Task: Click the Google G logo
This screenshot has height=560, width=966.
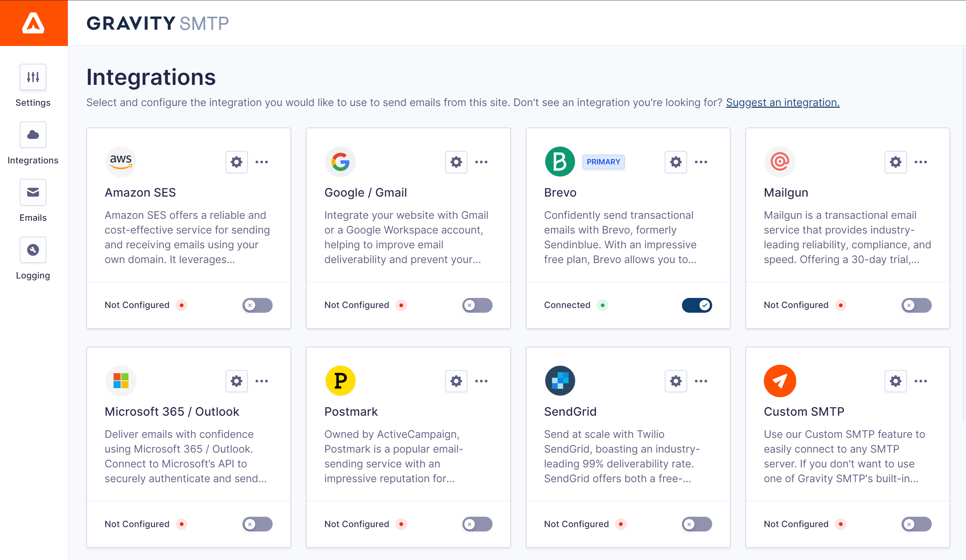Action: click(340, 162)
